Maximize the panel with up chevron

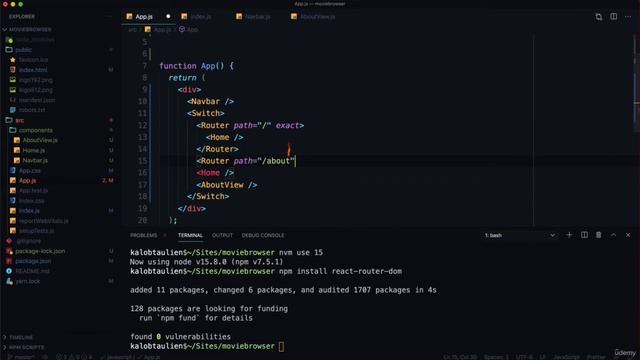[613, 235]
